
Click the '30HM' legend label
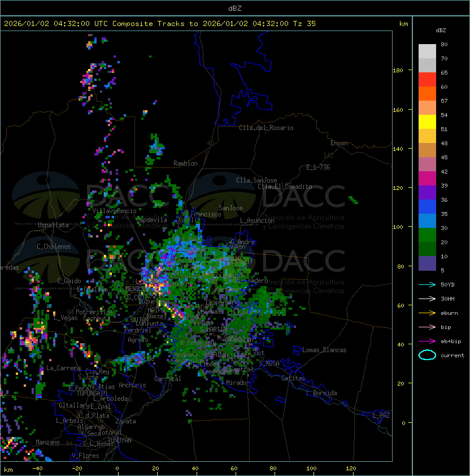coord(447,298)
